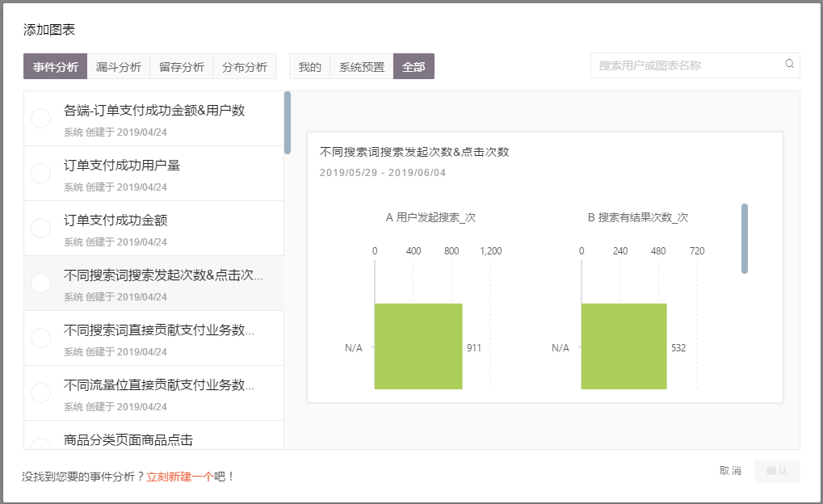Filter by 我的 charts
This screenshot has height=504, width=823.
[310, 67]
